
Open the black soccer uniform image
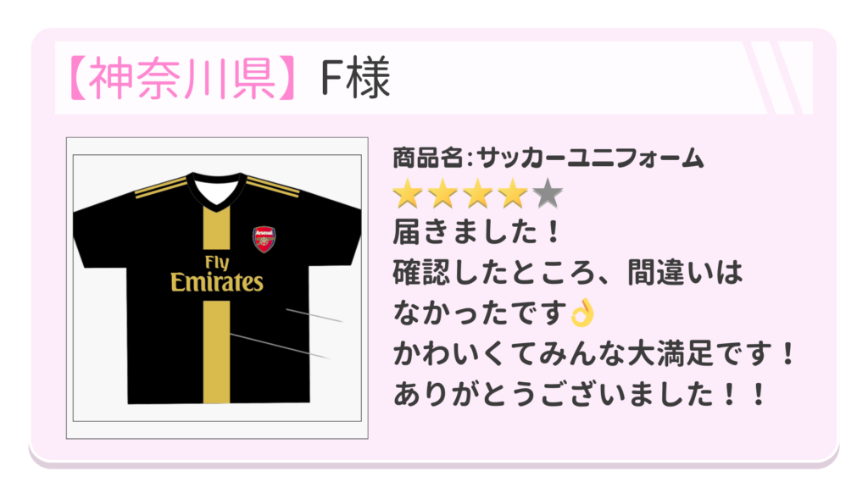pos(217,288)
